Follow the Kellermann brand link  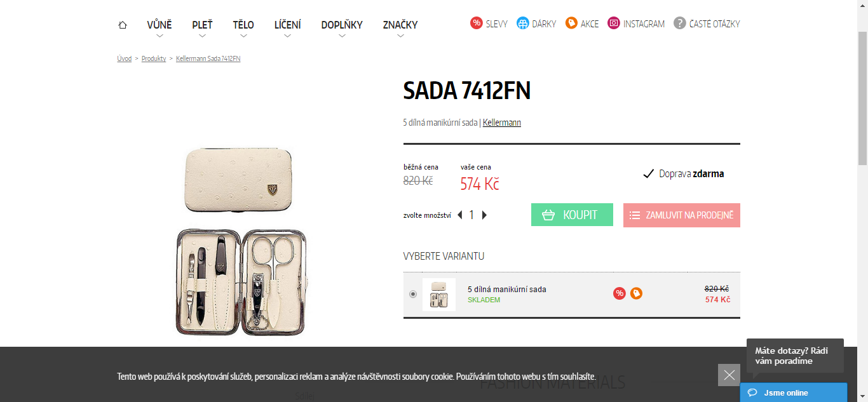coord(502,123)
